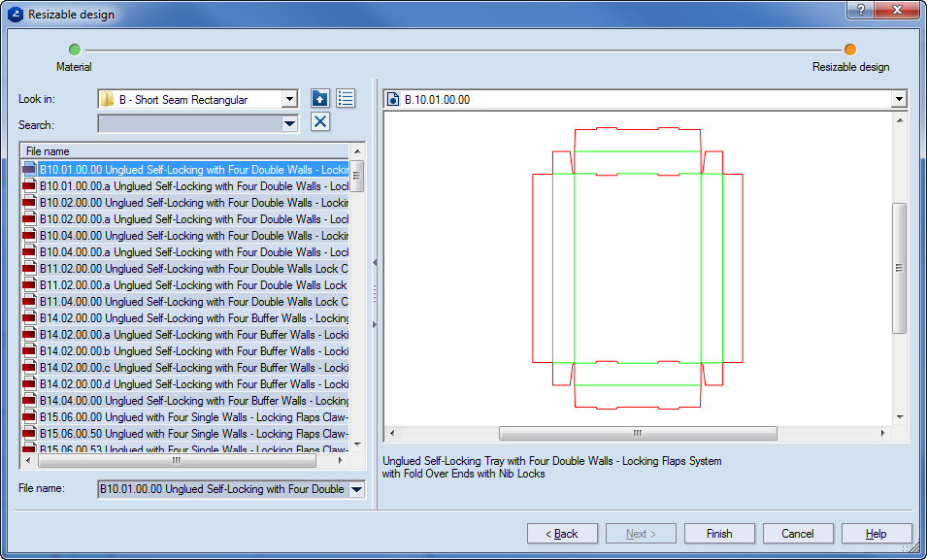Screen dimensions: 927x560
Task: Cancel the Resizable design dialog
Action: tap(798, 534)
